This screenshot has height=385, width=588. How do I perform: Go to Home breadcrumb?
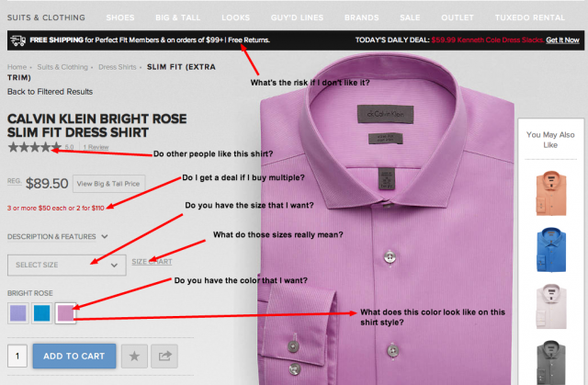point(17,67)
